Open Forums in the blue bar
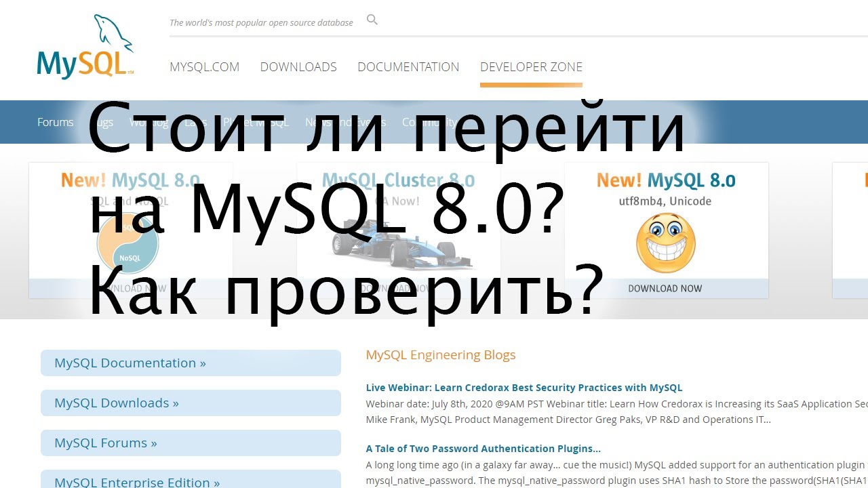 [x=56, y=122]
